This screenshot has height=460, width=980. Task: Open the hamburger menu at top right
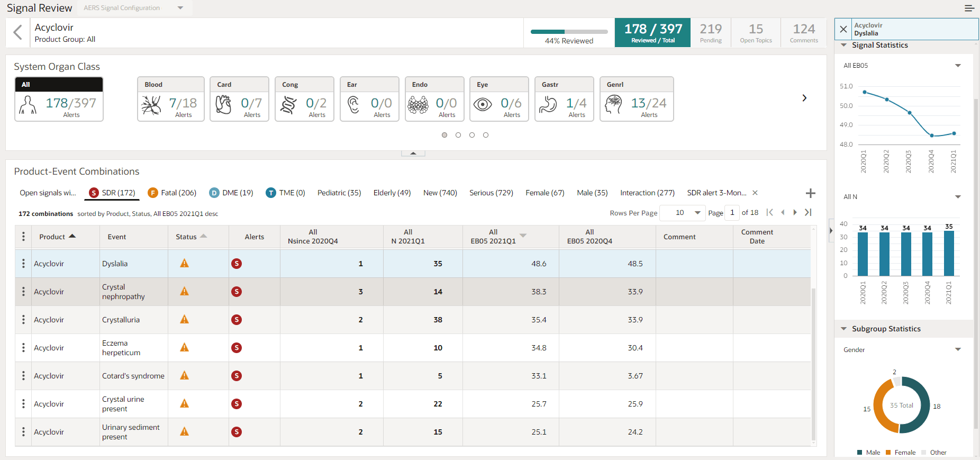tap(969, 8)
